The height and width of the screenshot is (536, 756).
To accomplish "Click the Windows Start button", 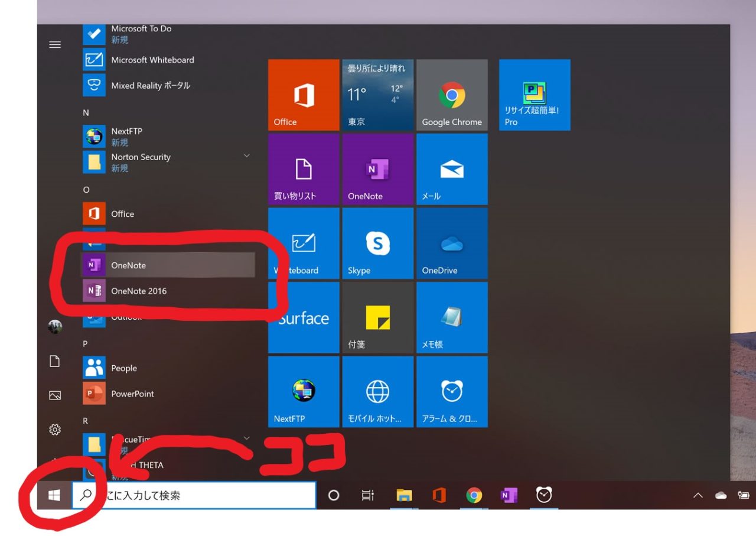I will pos(54,495).
